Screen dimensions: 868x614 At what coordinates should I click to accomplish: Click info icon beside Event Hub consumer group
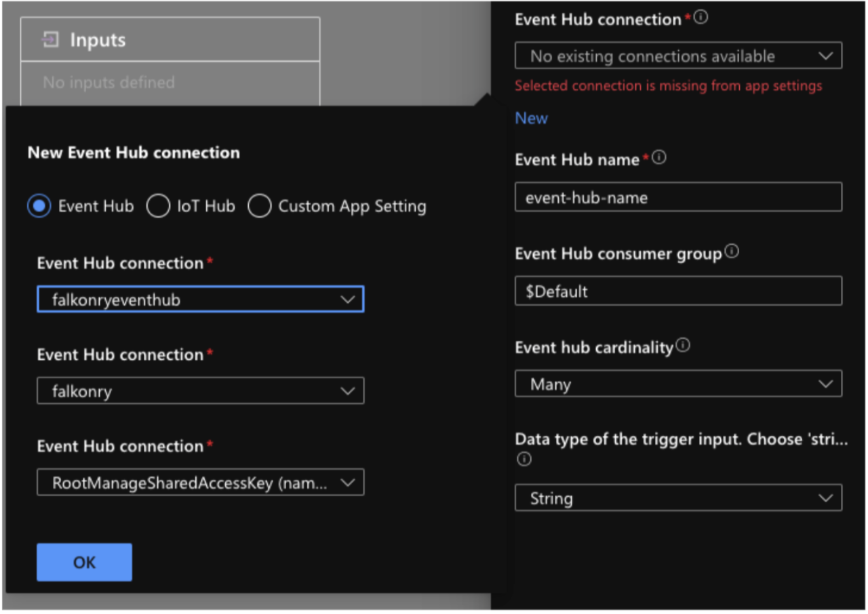(732, 252)
